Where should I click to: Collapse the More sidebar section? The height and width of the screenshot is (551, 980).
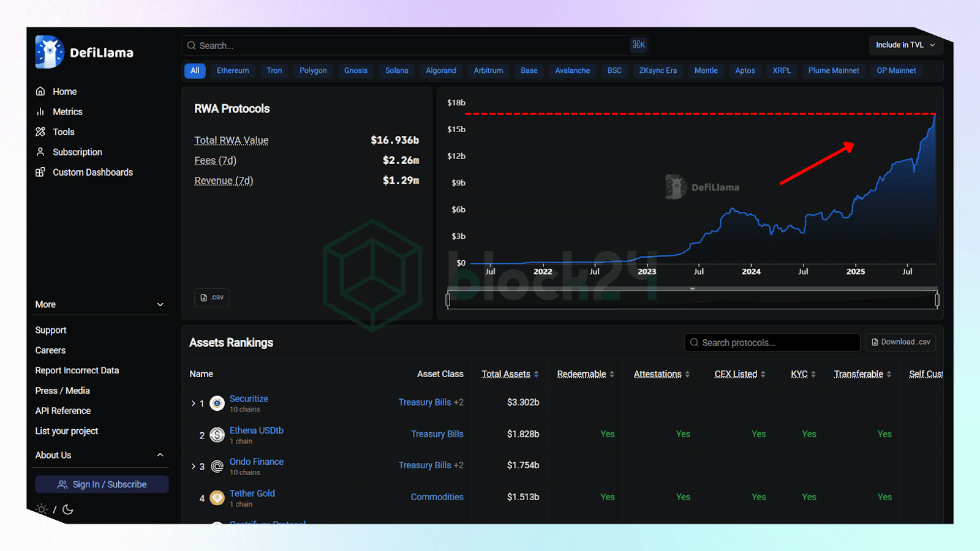(160, 304)
